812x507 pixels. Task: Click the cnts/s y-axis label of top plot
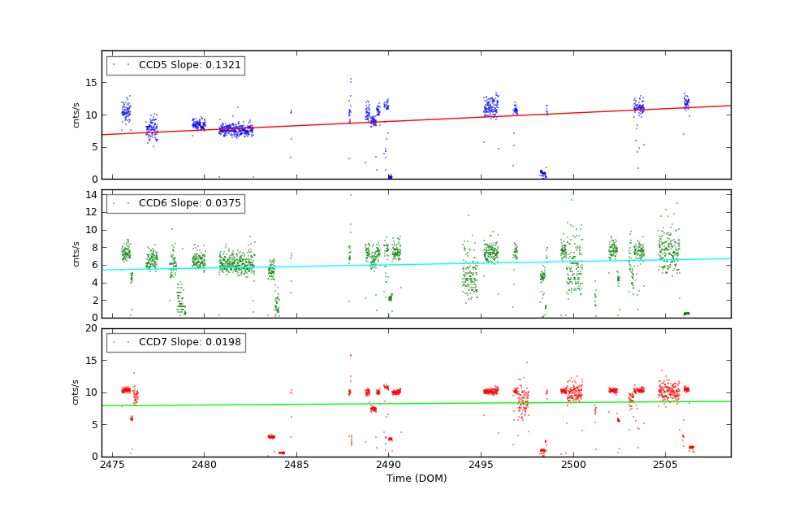pyautogui.click(x=76, y=115)
